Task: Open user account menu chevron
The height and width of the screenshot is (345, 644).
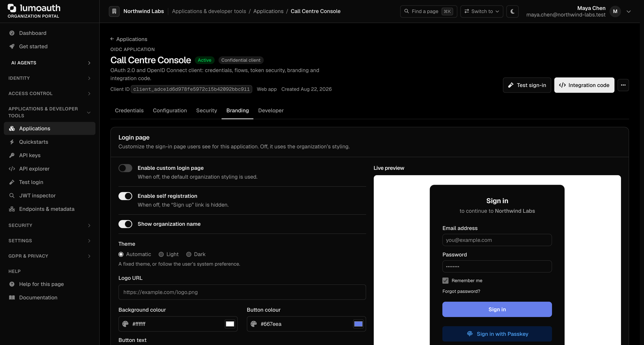Action: coord(629,11)
